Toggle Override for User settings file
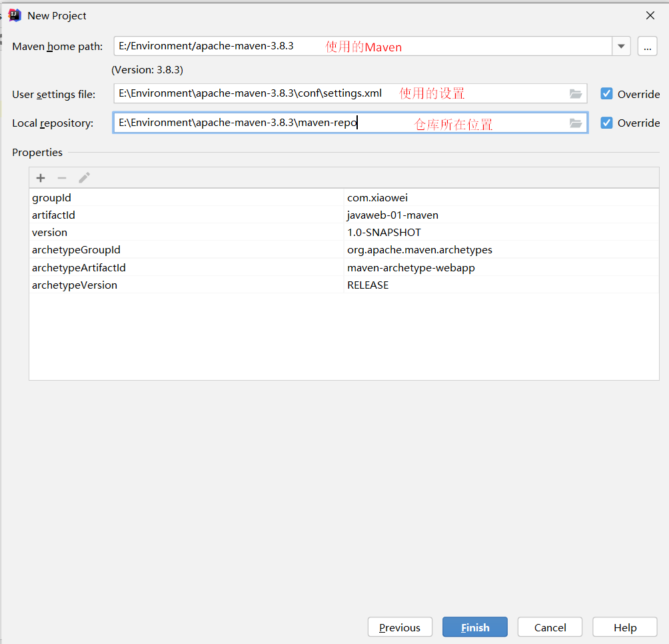Screen dimensions: 669x644 [606, 94]
